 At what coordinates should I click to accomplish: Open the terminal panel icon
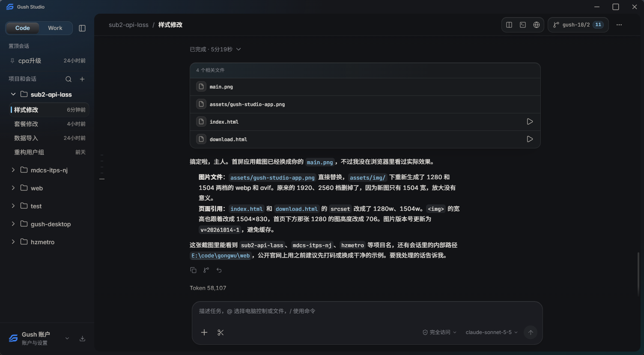point(523,25)
